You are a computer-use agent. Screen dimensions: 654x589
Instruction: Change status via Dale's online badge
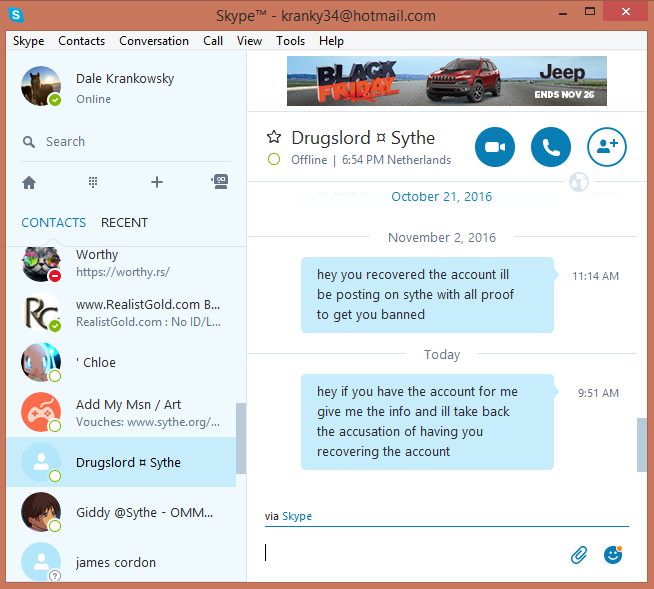tap(55, 100)
